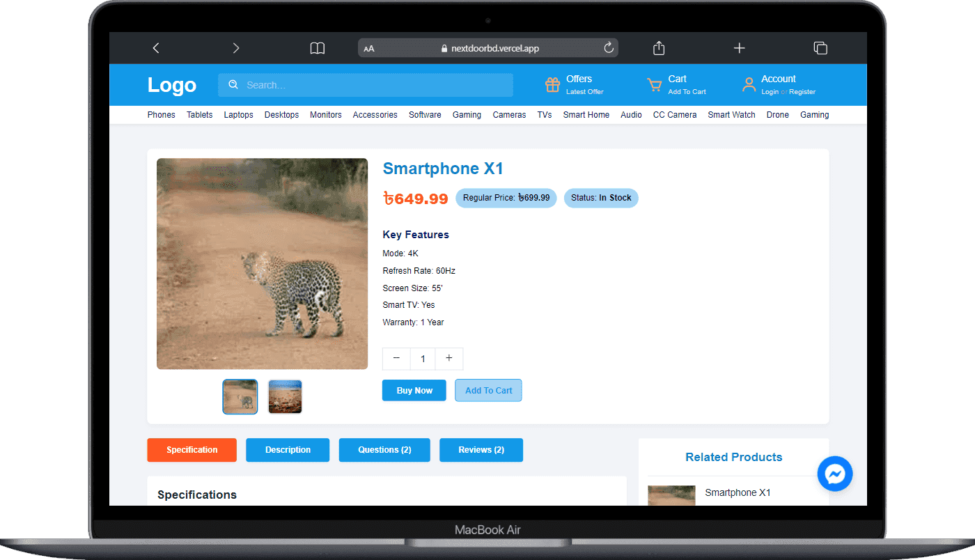Switch to the Specification tab

[x=192, y=450]
